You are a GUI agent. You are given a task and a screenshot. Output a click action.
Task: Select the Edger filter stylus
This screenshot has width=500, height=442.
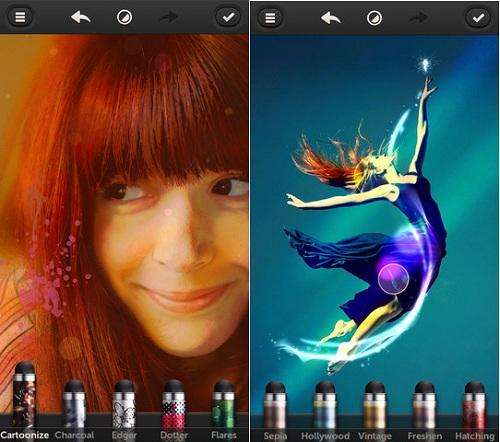click(124, 404)
